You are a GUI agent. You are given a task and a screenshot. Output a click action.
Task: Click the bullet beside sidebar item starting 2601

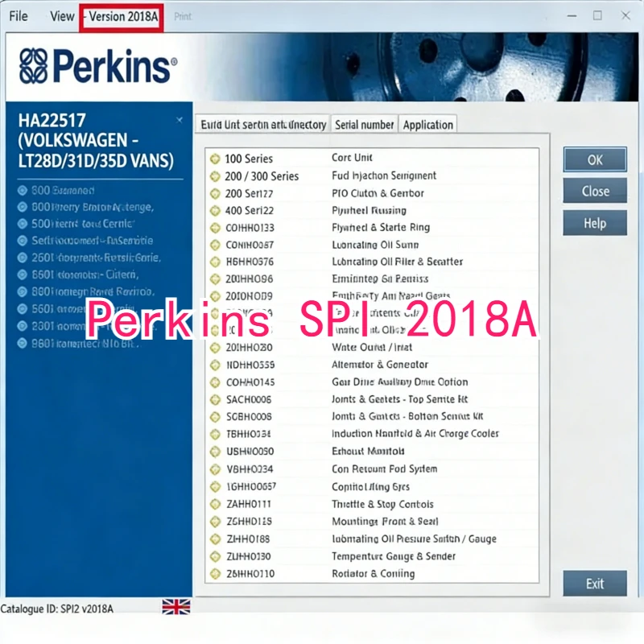pyautogui.click(x=23, y=258)
